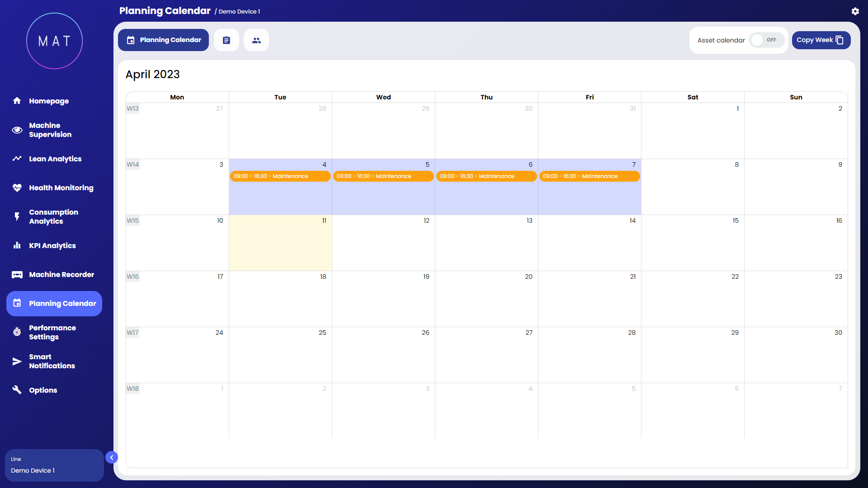Open Lean Analytics menu item
Viewport: 868px width, 488px height.
(x=55, y=159)
